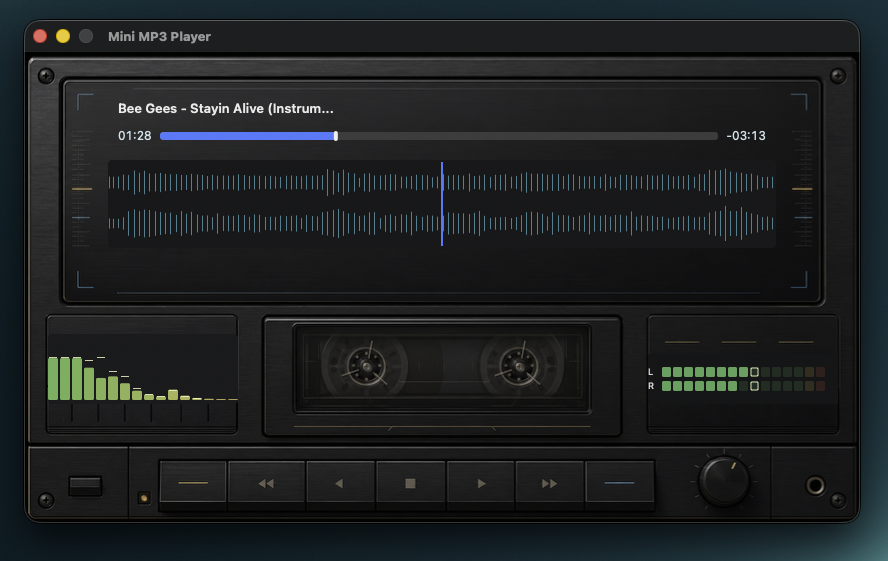Click the elapsed time 01:28
This screenshot has width=888, height=561.
[x=135, y=136]
